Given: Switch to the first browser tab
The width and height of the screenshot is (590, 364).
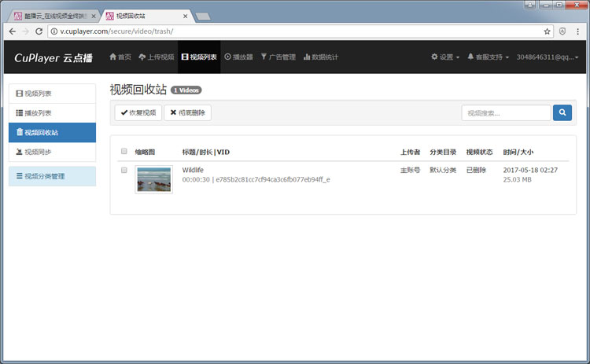Looking at the screenshot, I should (x=50, y=14).
